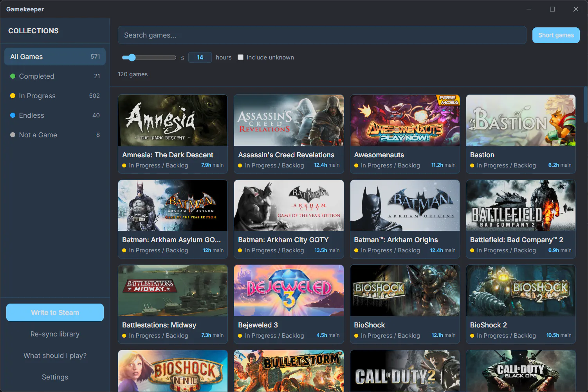Image resolution: width=588 pixels, height=392 pixels.
Task: Open Settings in the sidebar
Action: pos(55,377)
